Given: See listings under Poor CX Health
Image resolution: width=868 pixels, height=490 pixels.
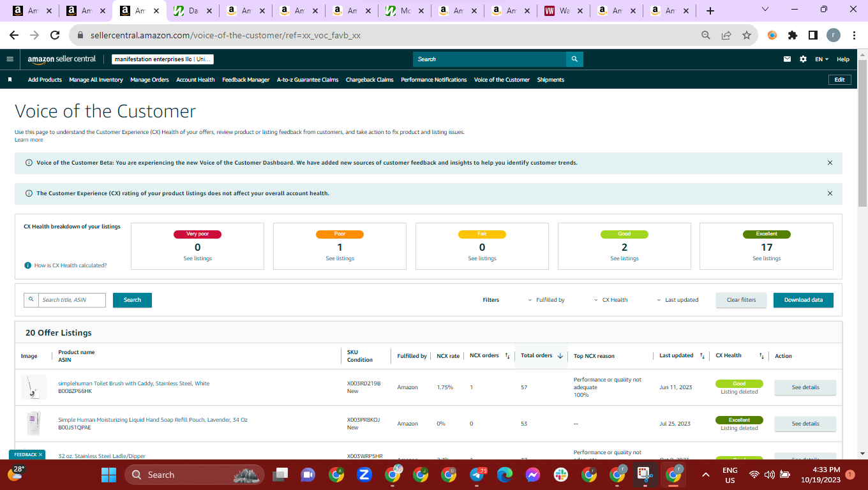Looking at the screenshot, I should pos(340,258).
